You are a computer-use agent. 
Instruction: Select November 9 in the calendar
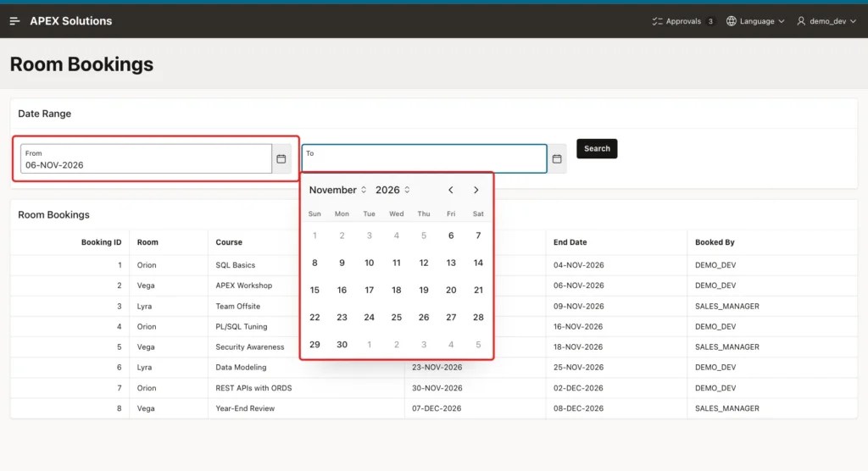(x=342, y=263)
